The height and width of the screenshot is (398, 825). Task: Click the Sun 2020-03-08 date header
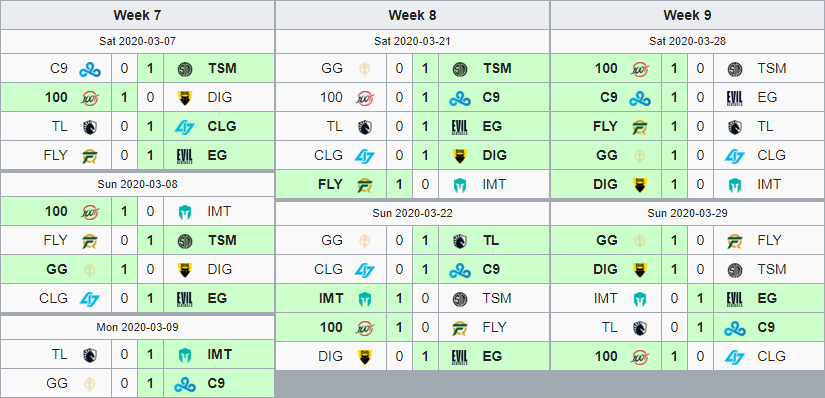pos(137,185)
